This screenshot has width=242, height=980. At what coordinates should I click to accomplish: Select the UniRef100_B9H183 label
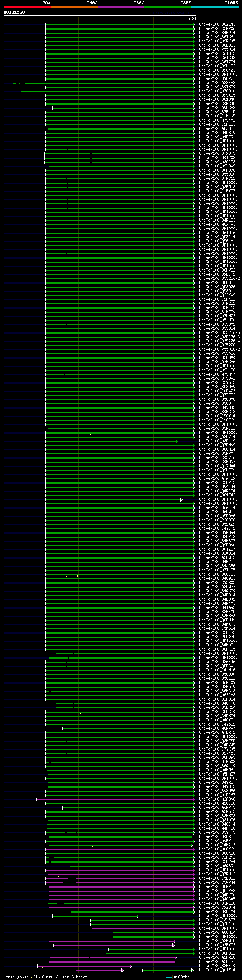coord(217,66)
